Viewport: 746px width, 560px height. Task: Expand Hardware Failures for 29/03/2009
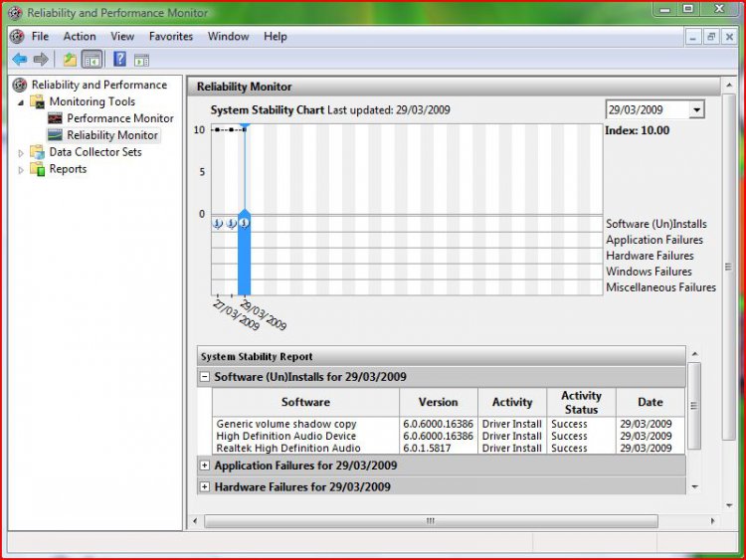pyautogui.click(x=205, y=486)
